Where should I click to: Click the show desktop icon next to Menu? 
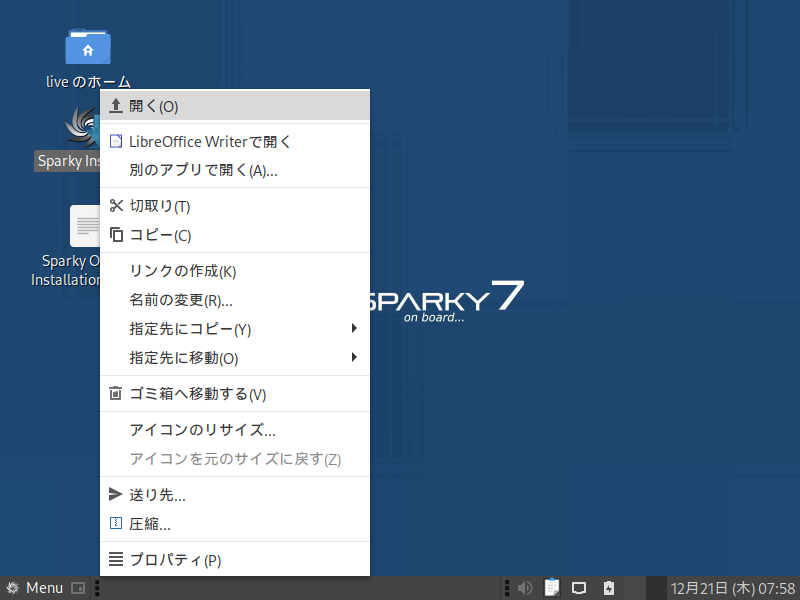[78, 588]
